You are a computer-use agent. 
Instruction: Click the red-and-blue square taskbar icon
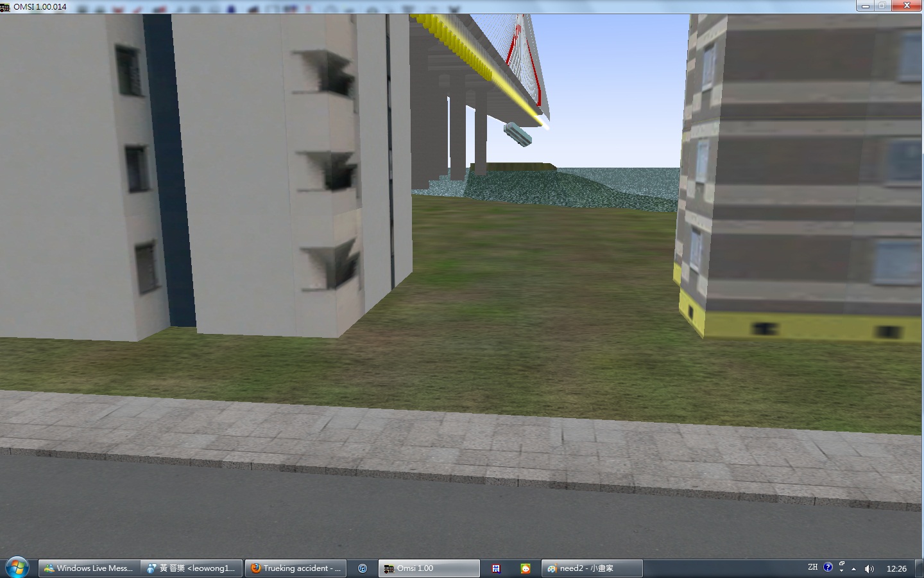[496, 568]
